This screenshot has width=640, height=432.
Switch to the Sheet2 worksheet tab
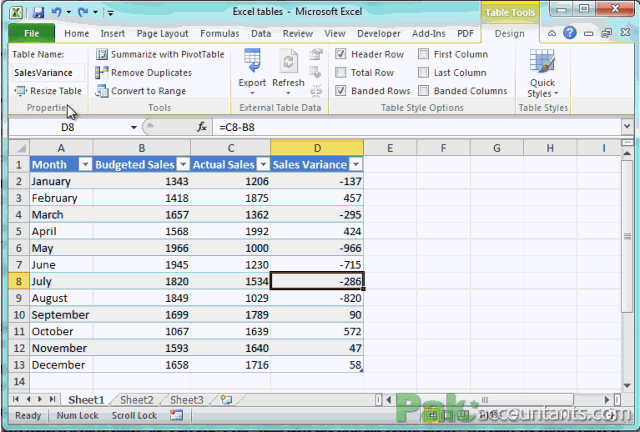point(137,400)
